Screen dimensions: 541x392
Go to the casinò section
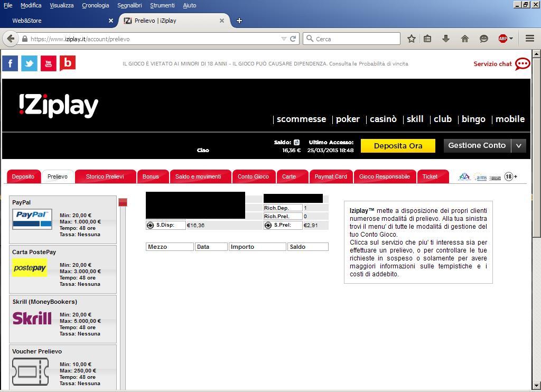[384, 119]
